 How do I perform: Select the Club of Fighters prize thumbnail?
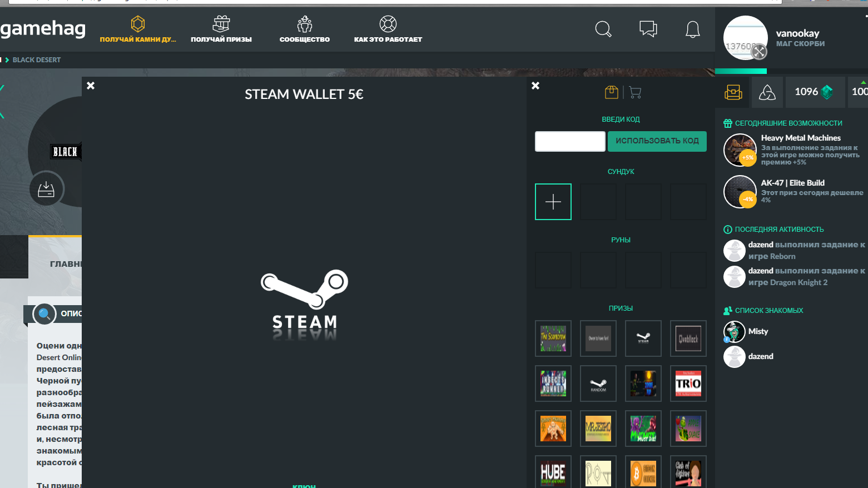click(688, 472)
